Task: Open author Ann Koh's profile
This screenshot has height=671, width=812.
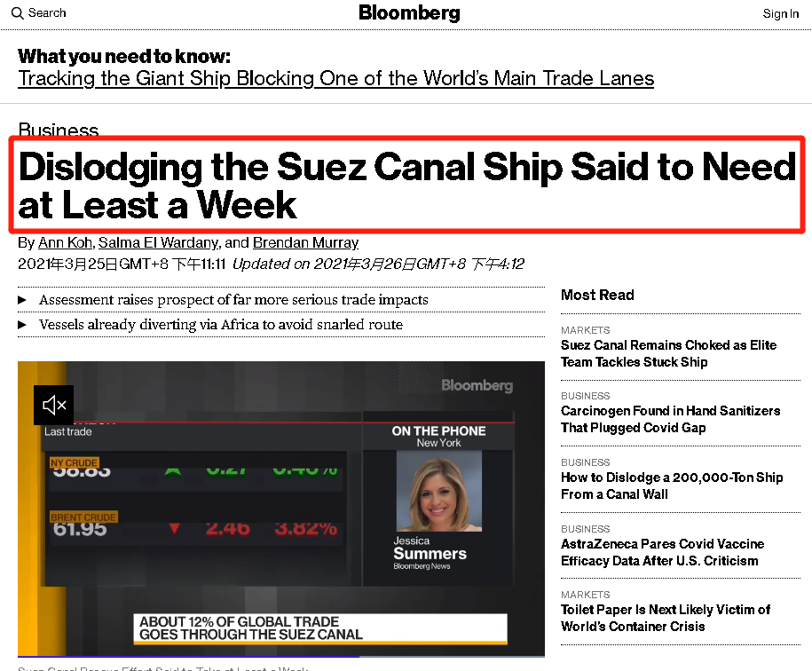Action: (66, 242)
